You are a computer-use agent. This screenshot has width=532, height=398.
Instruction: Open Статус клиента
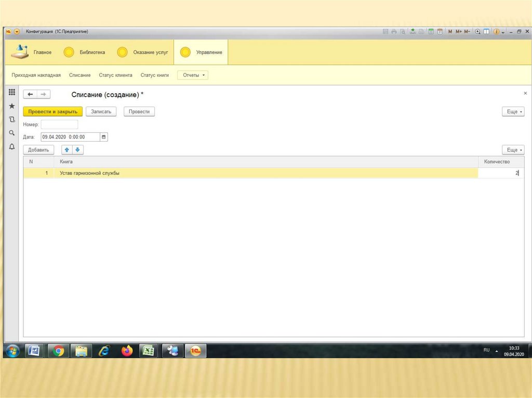point(115,75)
